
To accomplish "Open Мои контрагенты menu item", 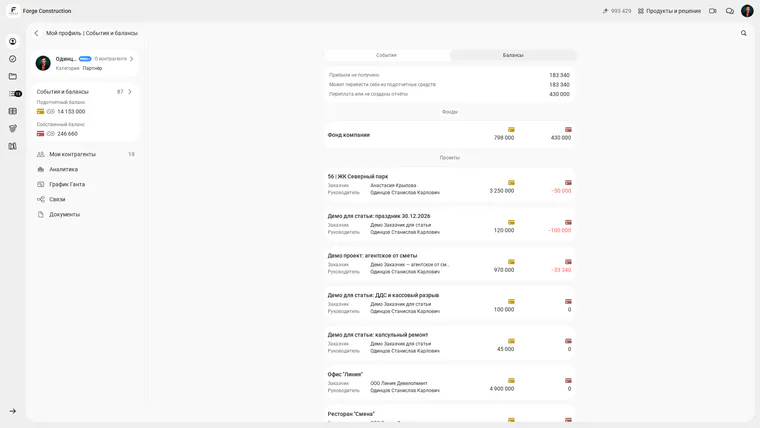I will 86,154.
